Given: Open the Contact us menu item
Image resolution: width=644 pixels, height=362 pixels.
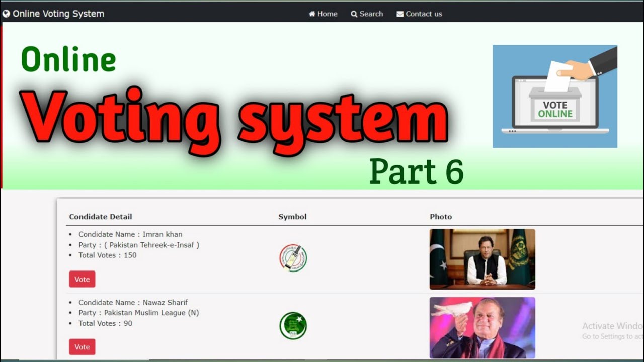Looking at the screenshot, I should coord(419,14).
